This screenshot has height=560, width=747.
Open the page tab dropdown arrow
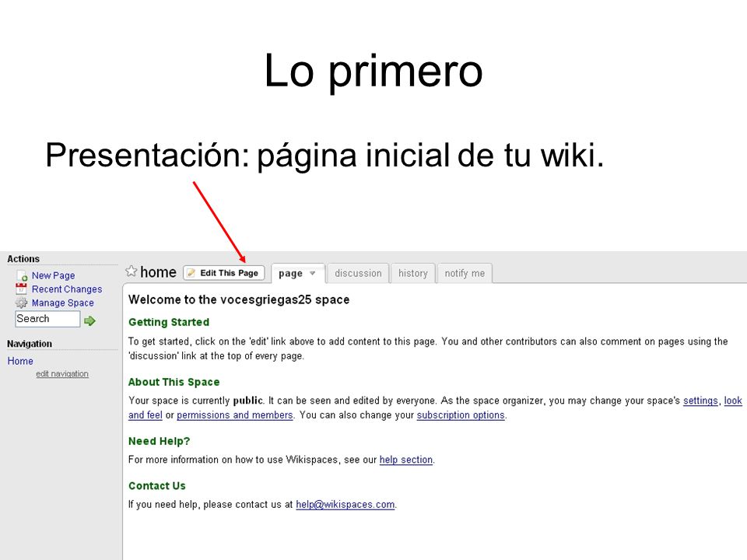[x=313, y=273]
